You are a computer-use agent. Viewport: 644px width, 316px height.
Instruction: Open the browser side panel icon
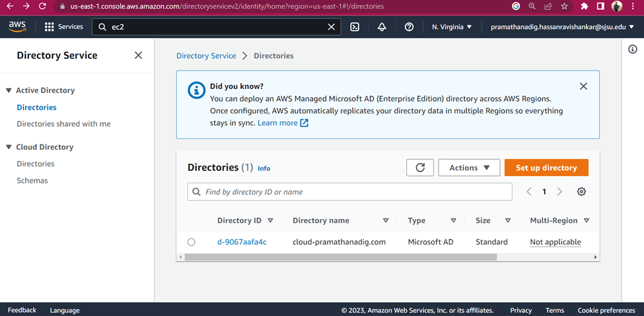click(x=600, y=6)
